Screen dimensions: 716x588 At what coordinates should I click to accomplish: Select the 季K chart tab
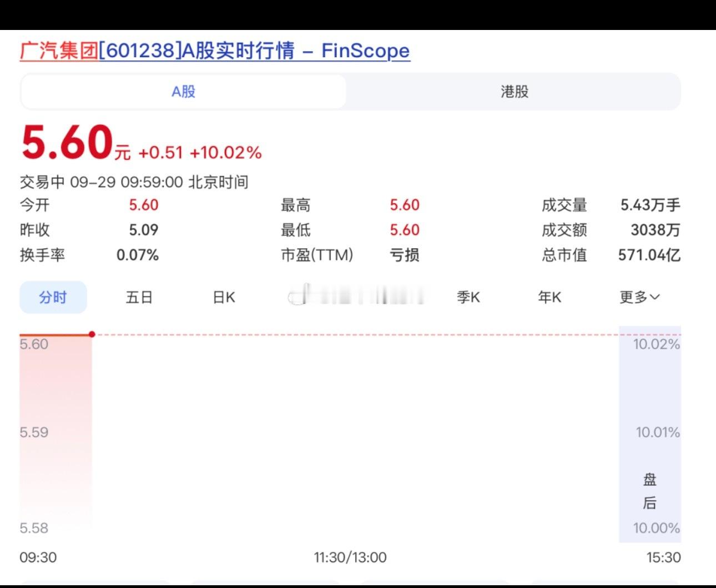tap(468, 297)
